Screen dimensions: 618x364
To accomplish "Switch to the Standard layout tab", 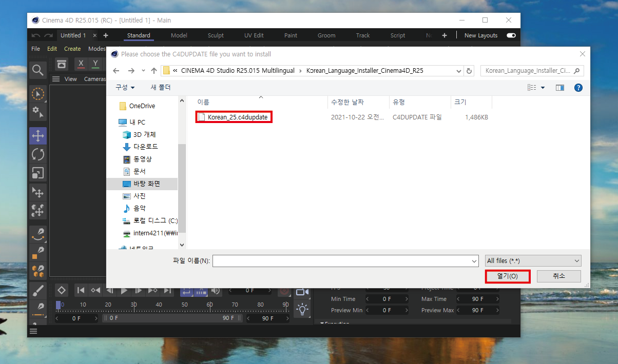I will point(139,35).
